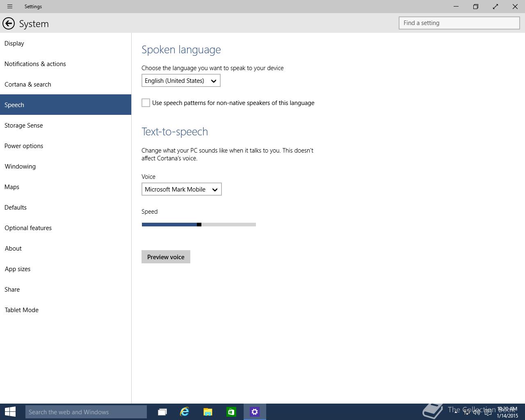Go back using the System back arrow
The width and height of the screenshot is (525, 420).
(x=9, y=23)
